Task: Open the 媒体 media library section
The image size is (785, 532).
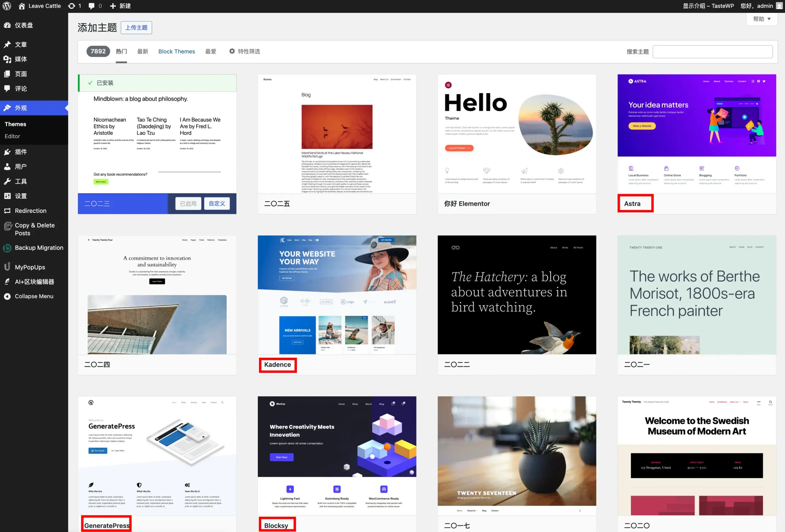Action: [x=21, y=59]
